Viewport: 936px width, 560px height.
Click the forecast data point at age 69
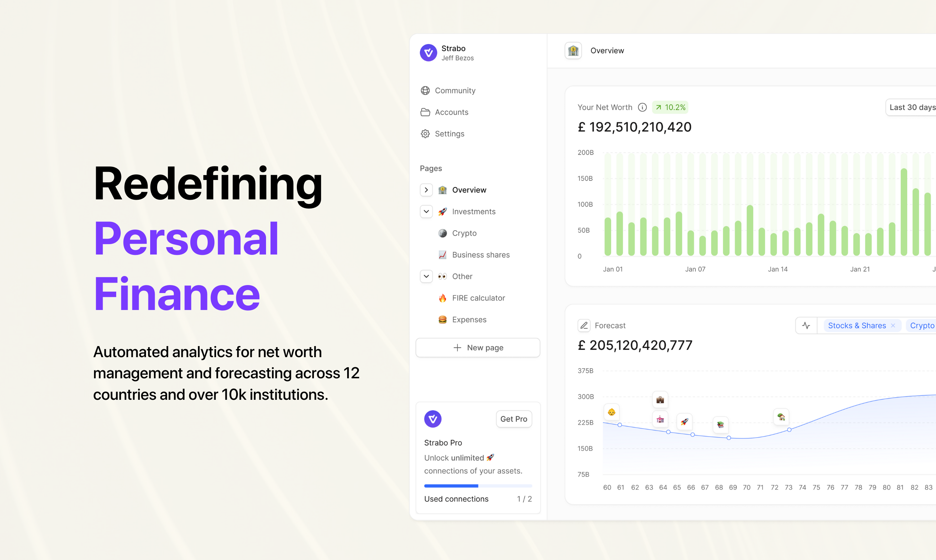[x=729, y=438]
